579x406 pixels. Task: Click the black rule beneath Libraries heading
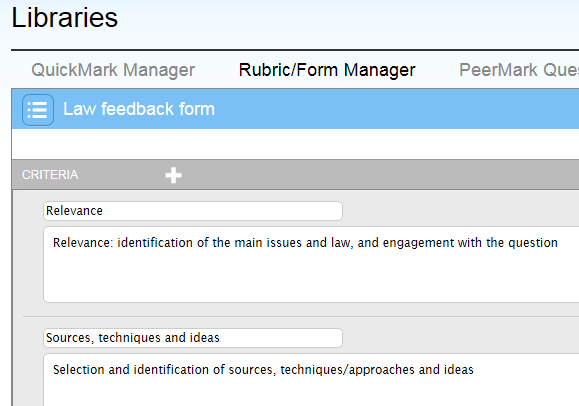(295, 50)
